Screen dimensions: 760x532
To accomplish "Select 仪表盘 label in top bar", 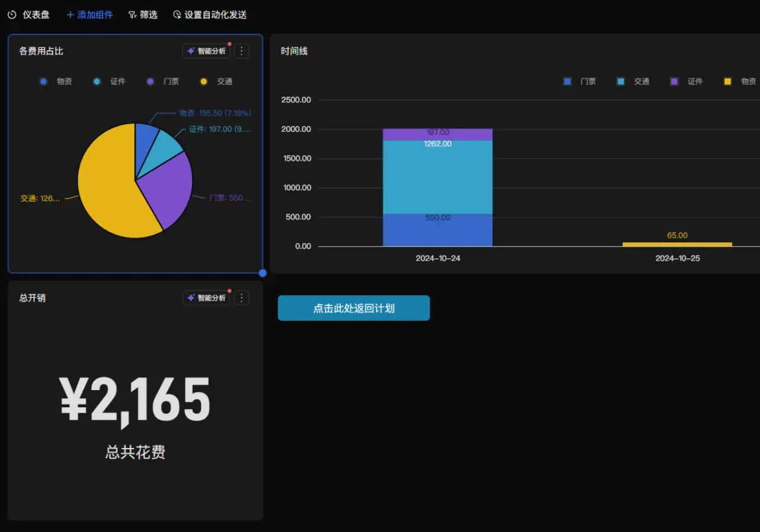I will (x=36, y=15).
